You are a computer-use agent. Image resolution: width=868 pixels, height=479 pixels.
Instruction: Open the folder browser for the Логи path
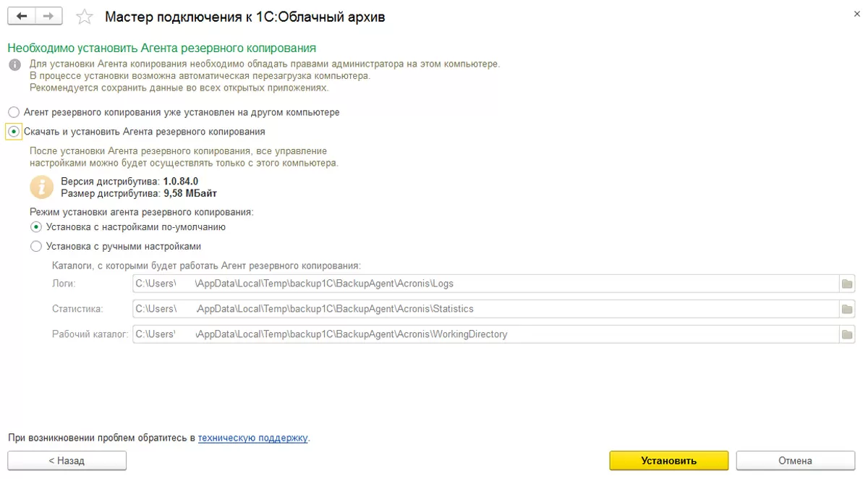tap(846, 284)
